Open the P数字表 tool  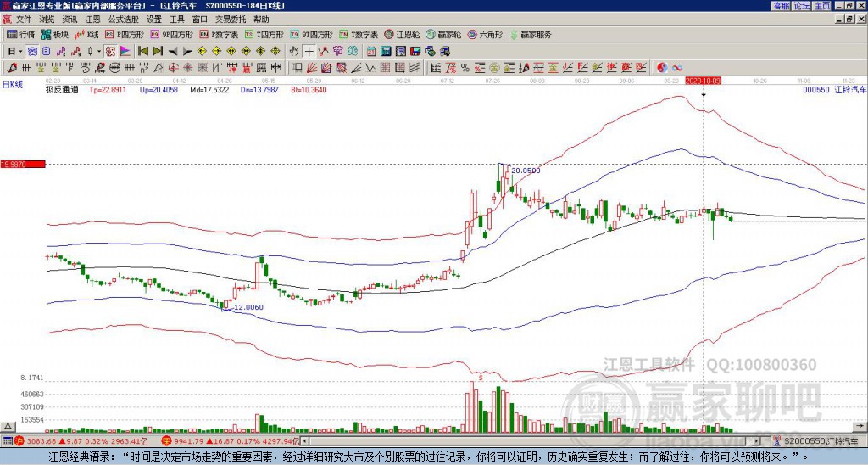pyautogui.click(x=219, y=34)
